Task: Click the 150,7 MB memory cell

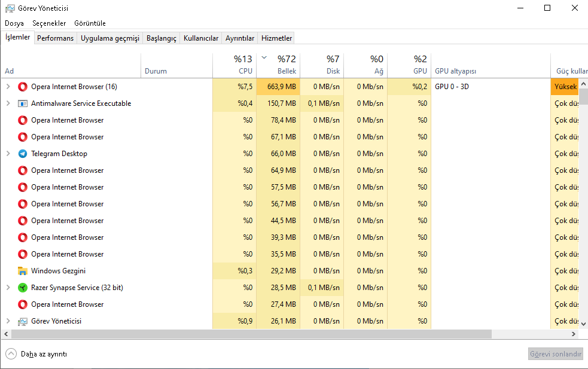Action: tap(278, 103)
